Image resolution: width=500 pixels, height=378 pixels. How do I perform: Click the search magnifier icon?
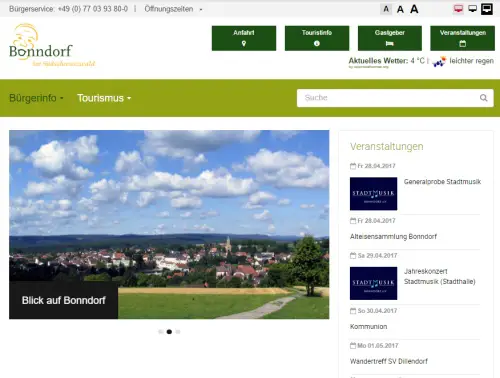tap(483, 98)
